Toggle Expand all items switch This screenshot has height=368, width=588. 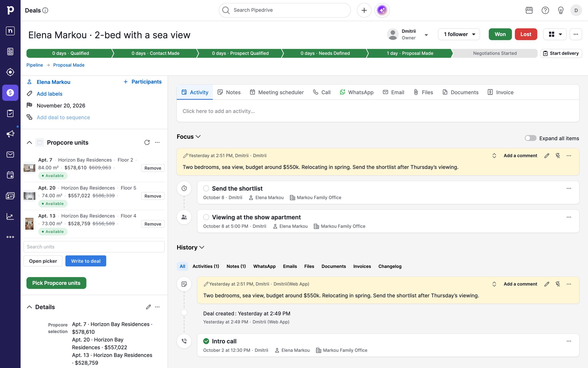[x=530, y=138]
